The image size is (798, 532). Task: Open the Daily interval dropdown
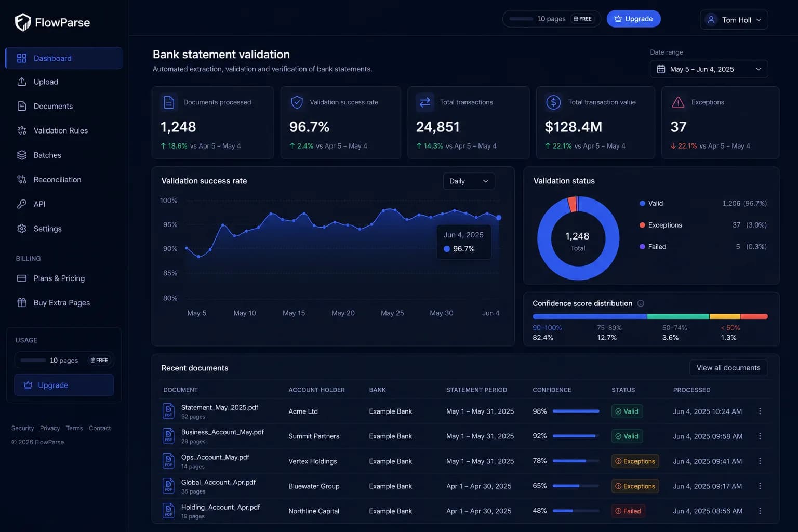point(469,181)
